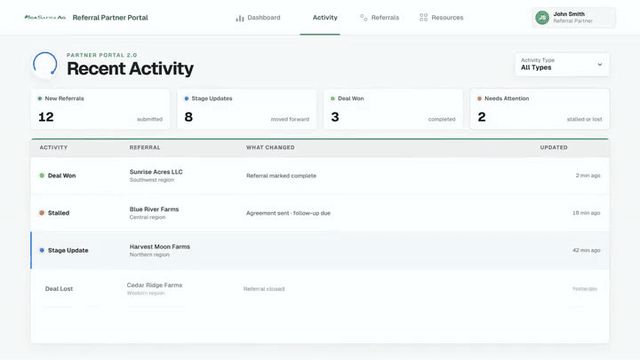Screen dimensions: 640x360
Task: Click green status dot in Deal Won row
Action: [x=42, y=176]
